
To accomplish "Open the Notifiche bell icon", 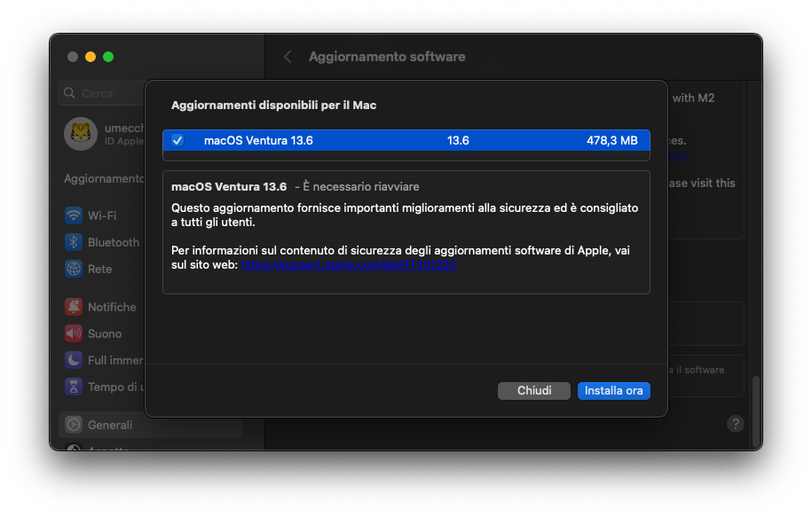I will tap(74, 307).
